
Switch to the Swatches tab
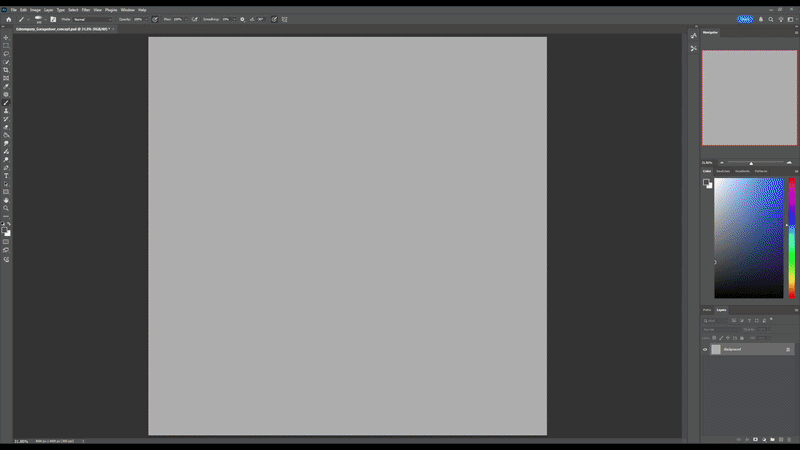(x=722, y=171)
